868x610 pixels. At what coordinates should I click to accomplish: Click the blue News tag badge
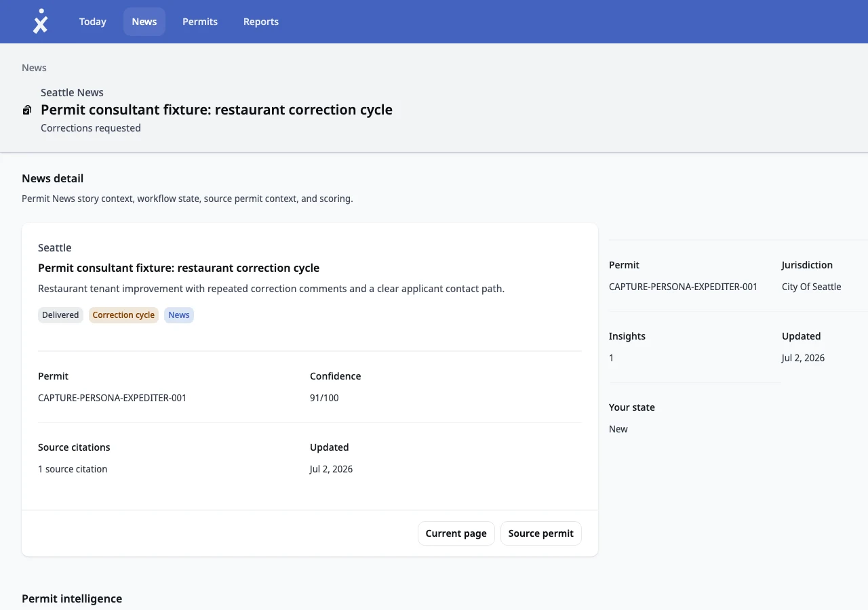pos(179,315)
